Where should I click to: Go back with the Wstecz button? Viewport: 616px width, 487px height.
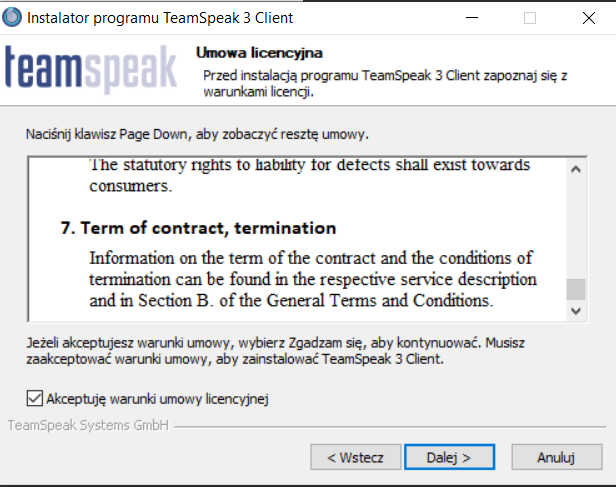pos(355,457)
